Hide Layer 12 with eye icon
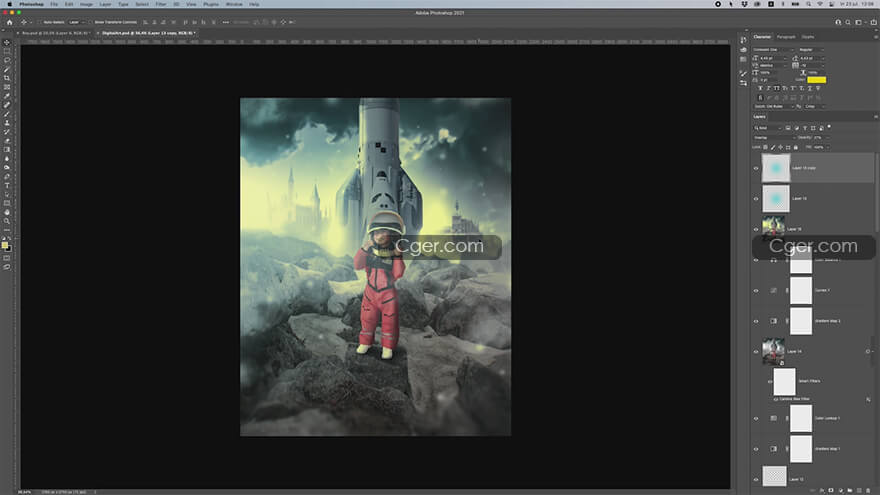Viewport: 880px width, 495px height. click(x=756, y=479)
